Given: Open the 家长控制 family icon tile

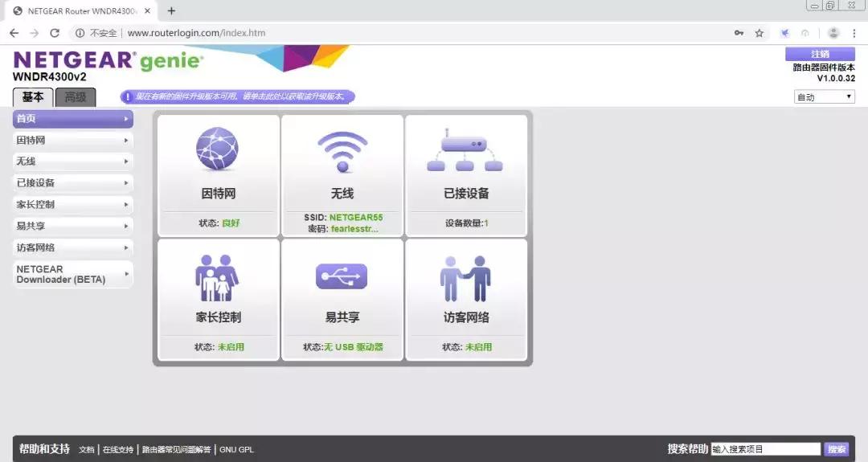Looking at the screenshot, I should point(218,300).
